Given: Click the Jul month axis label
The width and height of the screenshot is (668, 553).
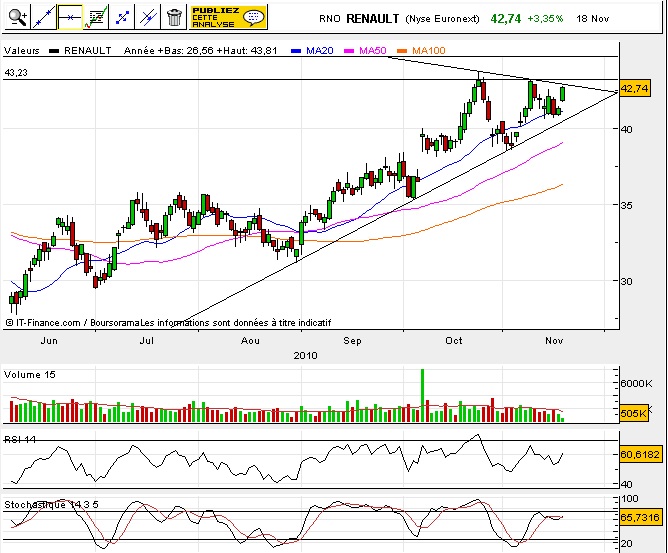Looking at the screenshot, I should click(x=147, y=341).
